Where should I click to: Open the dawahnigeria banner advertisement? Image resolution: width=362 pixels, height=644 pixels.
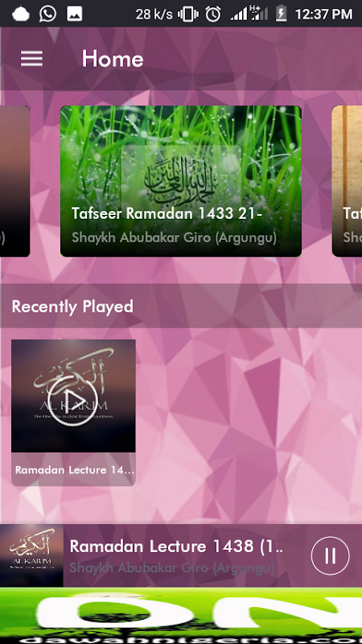tap(181, 616)
